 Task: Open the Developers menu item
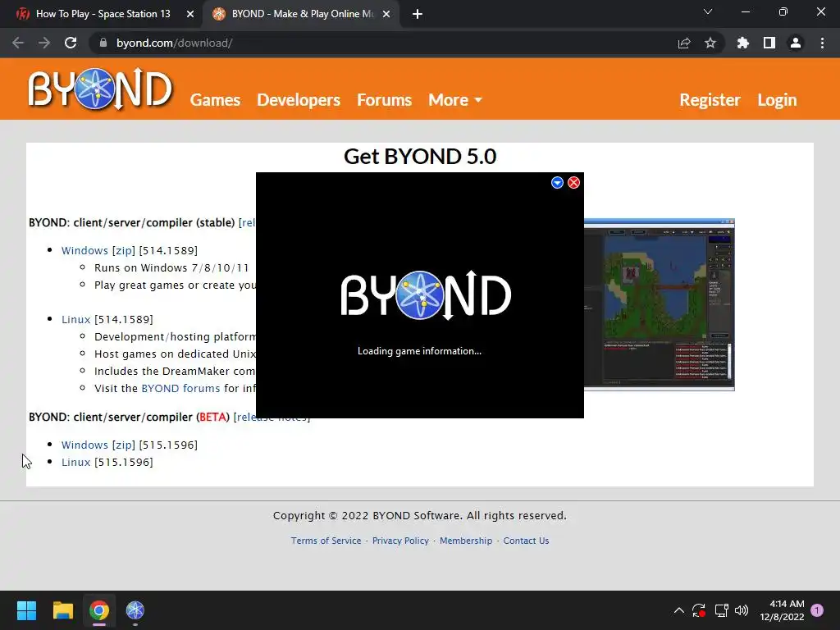click(x=299, y=99)
